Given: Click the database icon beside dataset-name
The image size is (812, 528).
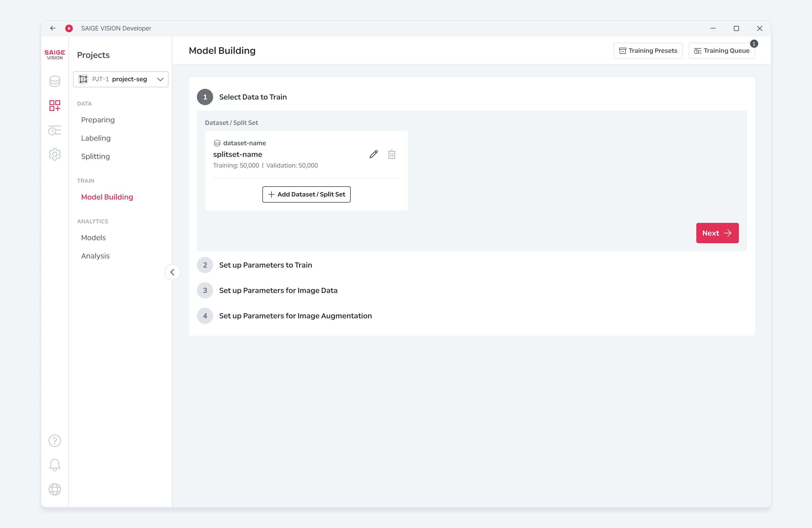Looking at the screenshot, I should [217, 143].
